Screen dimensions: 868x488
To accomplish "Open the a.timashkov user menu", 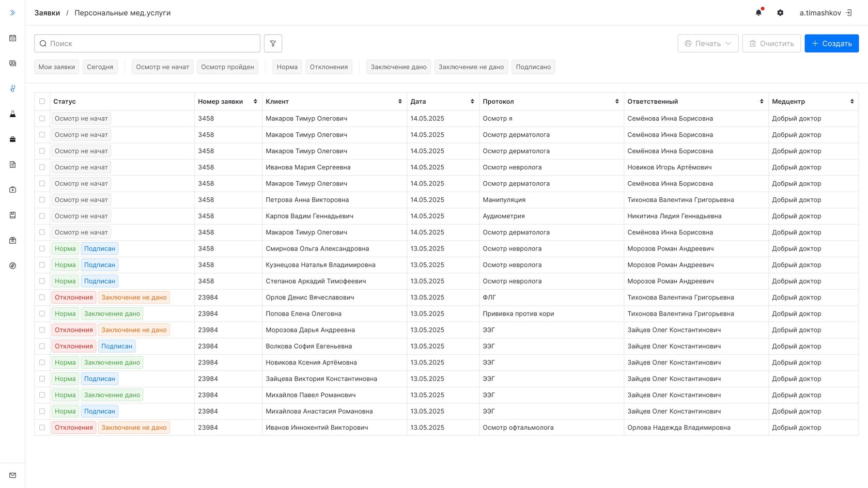I will coord(820,13).
